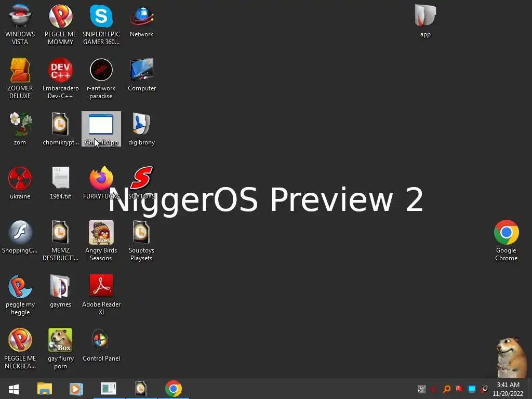Open the media player taskbar icon
The width and height of the screenshot is (532, 399).
click(x=76, y=389)
